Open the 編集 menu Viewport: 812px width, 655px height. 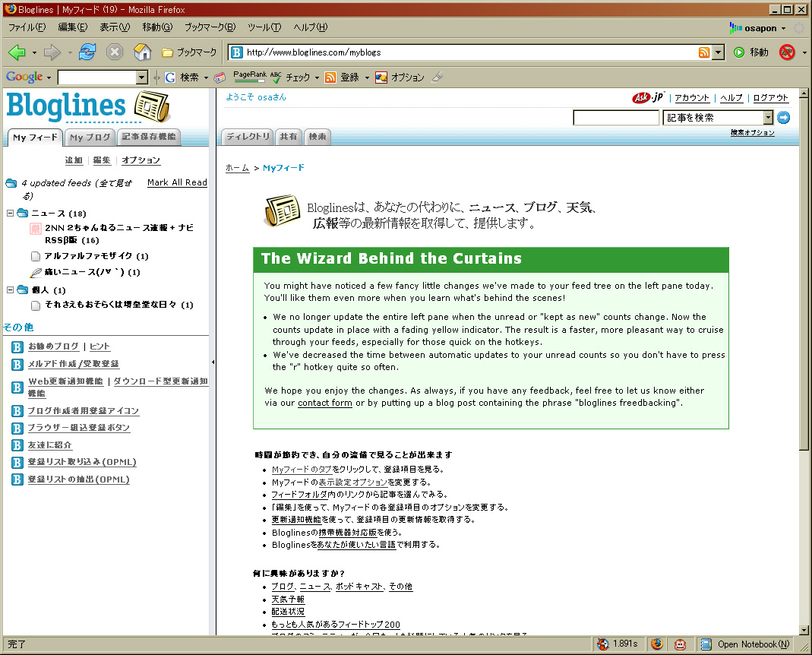click(72, 27)
